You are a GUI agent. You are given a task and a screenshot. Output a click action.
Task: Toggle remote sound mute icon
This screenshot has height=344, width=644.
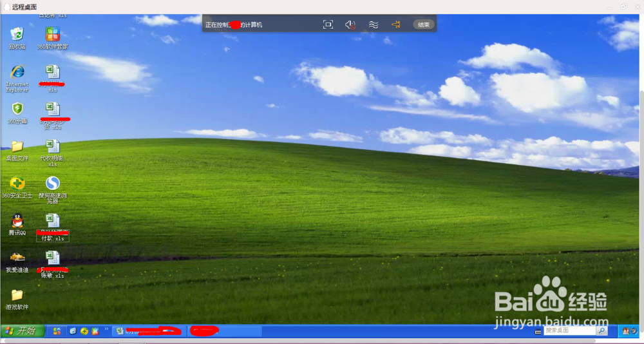[x=350, y=24]
